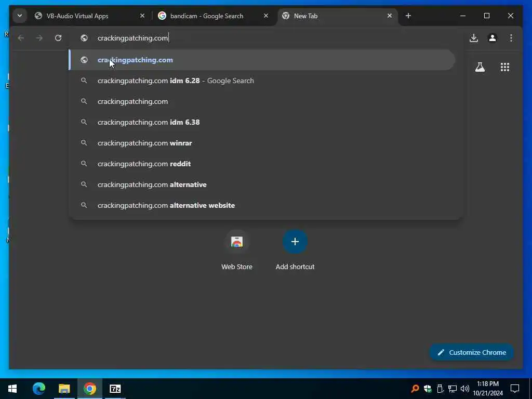Viewport: 532px width, 399px height.
Task: Click the Add shortcut plus button
Action: 295,242
